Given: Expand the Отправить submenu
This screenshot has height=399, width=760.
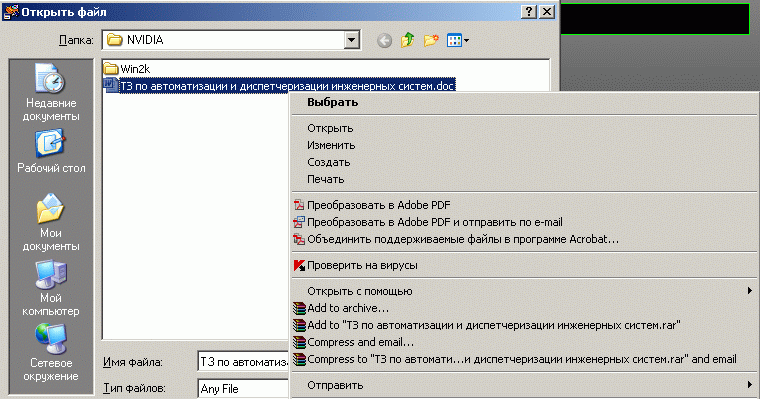Looking at the screenshot, I should (x=524, y=385).
